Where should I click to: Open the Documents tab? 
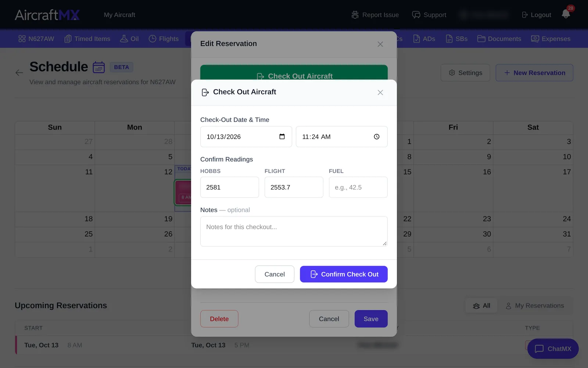pos(499,39)
